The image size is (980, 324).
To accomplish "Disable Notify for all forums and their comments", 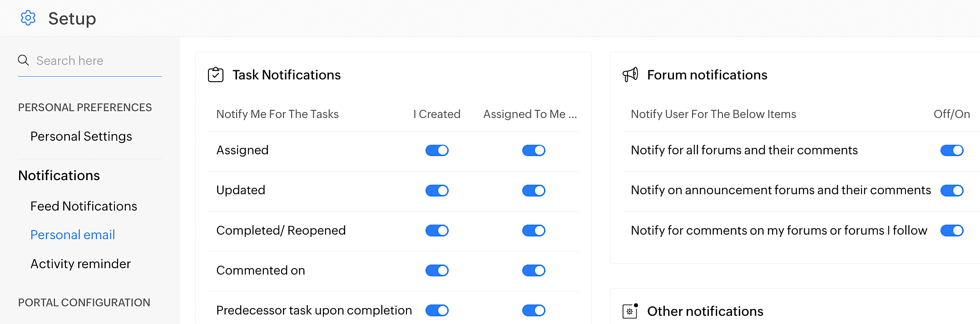I will (952, 150).
